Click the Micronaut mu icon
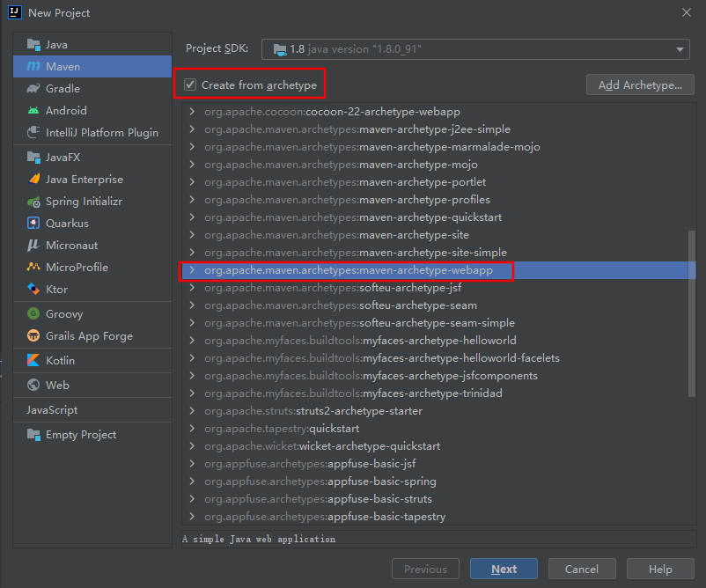706x588 pixels. pyautogui.click(x=33, y=245)
